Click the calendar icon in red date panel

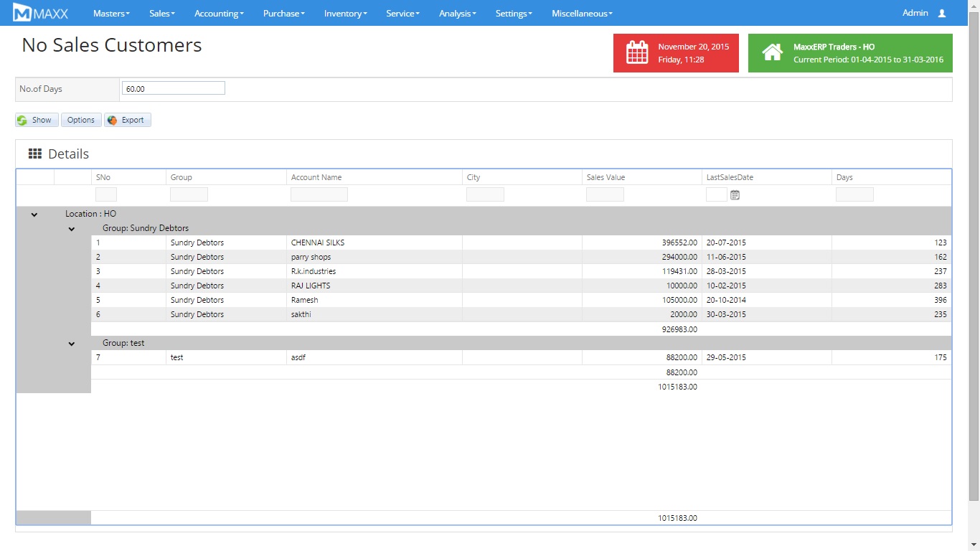tap(637, 53)
